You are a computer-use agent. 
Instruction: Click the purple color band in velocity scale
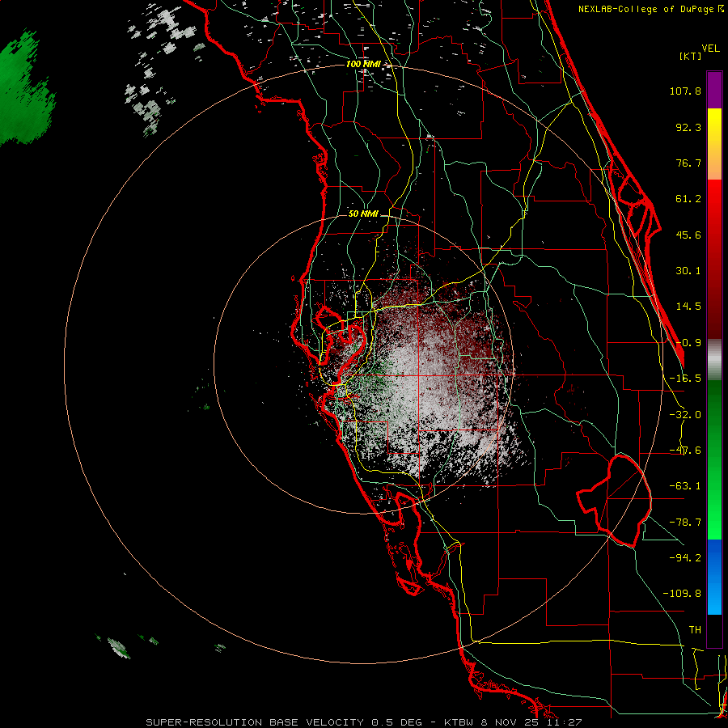(x=714, y=90)
